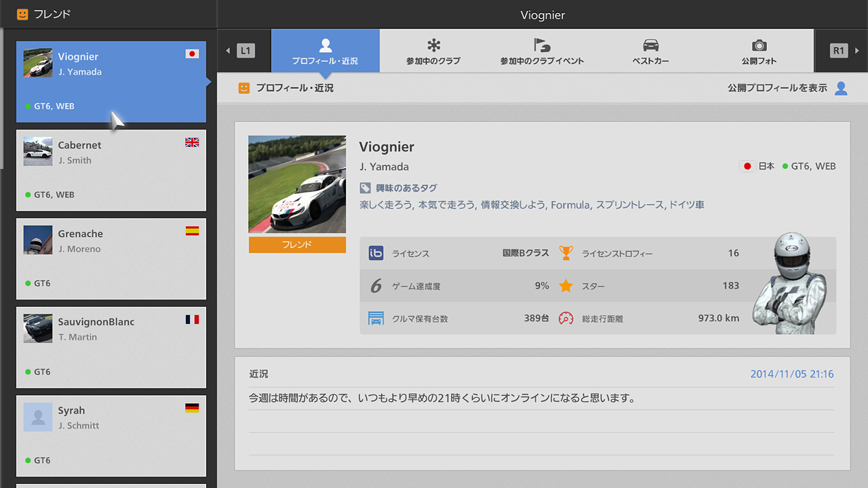The image size is (868, 488).
Task: Click the 興味のあるタグ tag icon
Action: (x=365, y=188)
